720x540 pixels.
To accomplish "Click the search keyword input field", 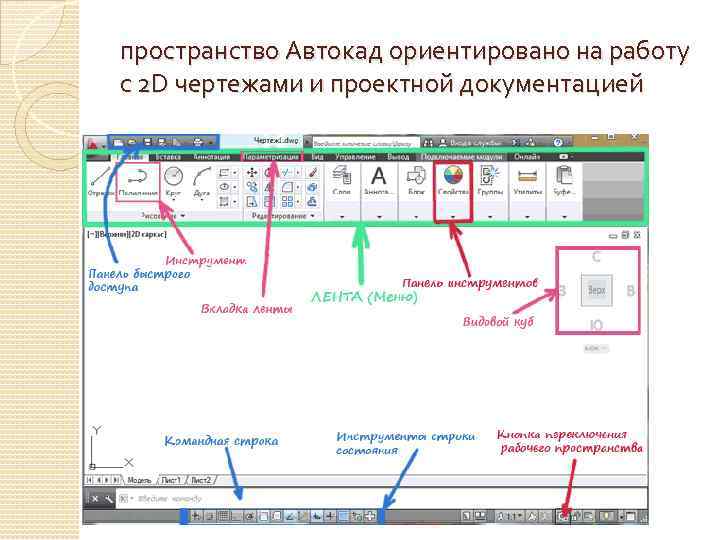I will point(366,143).
